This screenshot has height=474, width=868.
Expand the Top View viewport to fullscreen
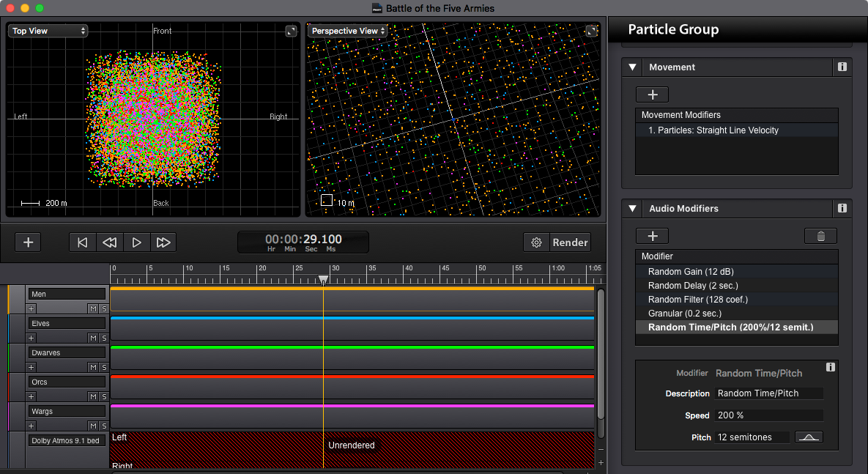tap(291, 31)
